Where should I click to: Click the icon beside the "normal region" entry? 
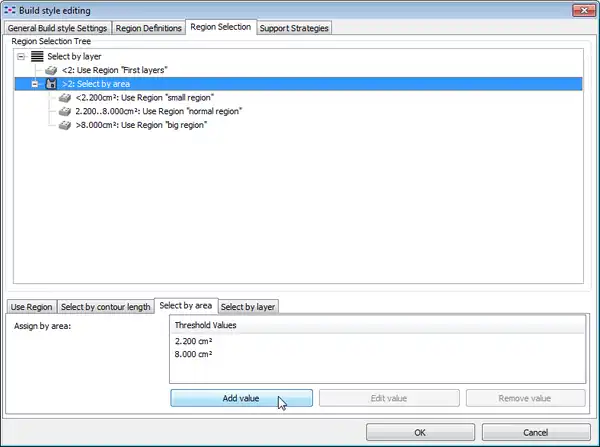point(65,112)
